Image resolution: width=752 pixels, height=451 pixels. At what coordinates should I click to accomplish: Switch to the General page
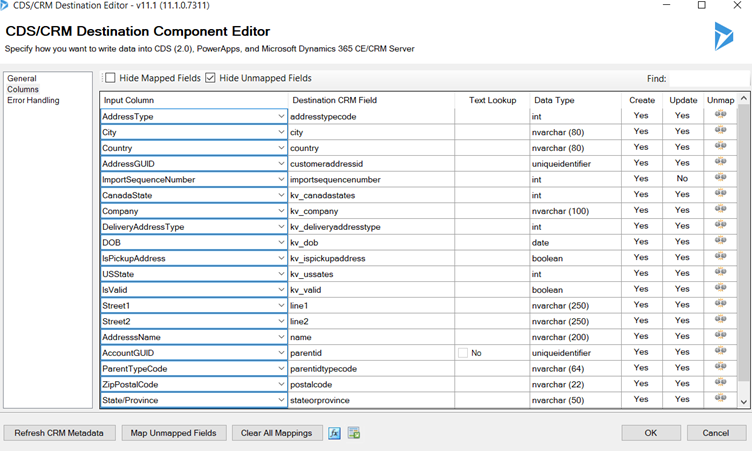pyautogui.click(x=22, y=78)
